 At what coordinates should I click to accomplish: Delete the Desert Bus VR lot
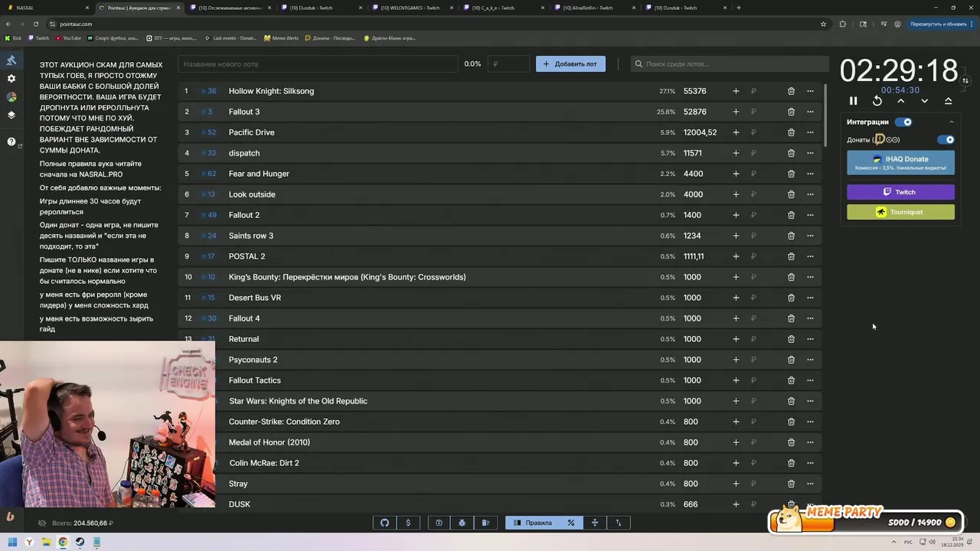[791, 298]
